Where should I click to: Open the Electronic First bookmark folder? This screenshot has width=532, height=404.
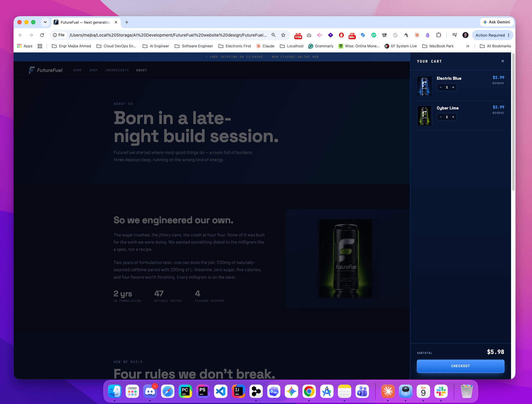235,46
